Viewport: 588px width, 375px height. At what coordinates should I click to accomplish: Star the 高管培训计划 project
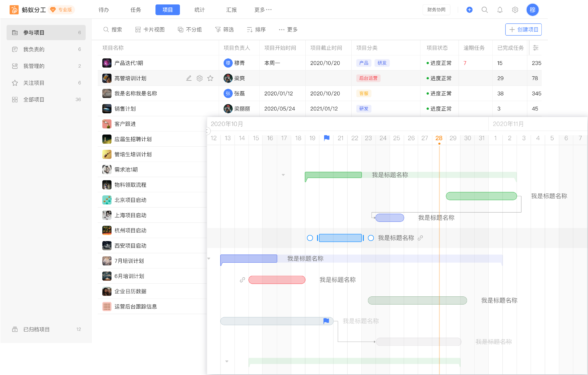pos(210,78)
